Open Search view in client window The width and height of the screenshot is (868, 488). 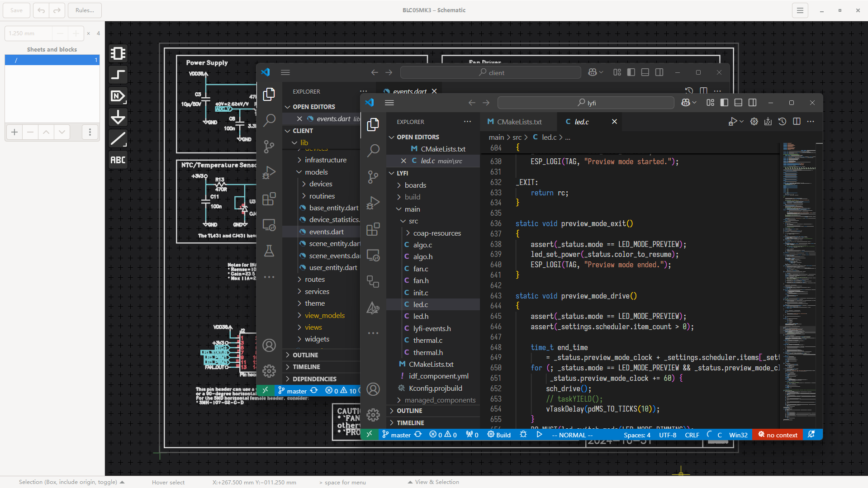point(269,120)
